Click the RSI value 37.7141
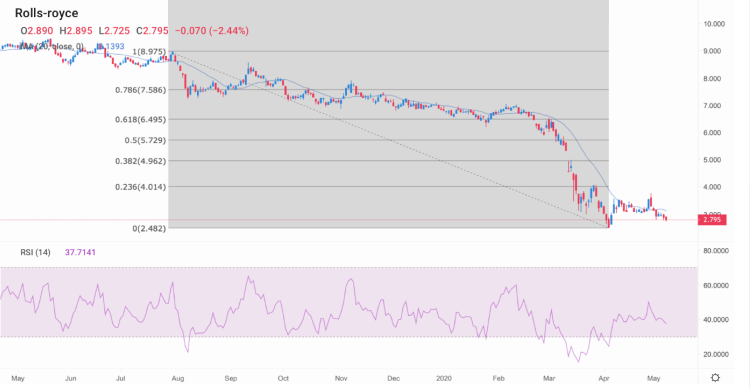 click(80, 252)
